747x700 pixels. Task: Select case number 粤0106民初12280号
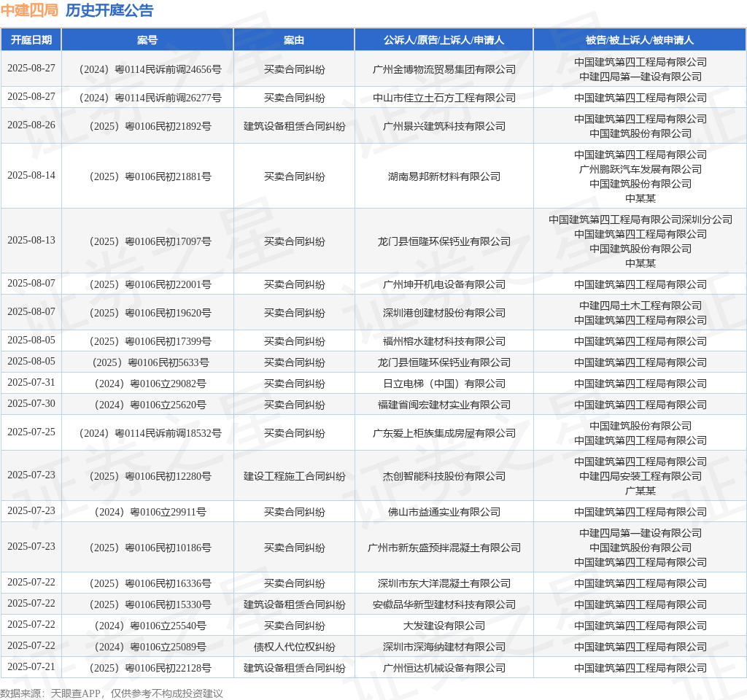pos(150,477)
